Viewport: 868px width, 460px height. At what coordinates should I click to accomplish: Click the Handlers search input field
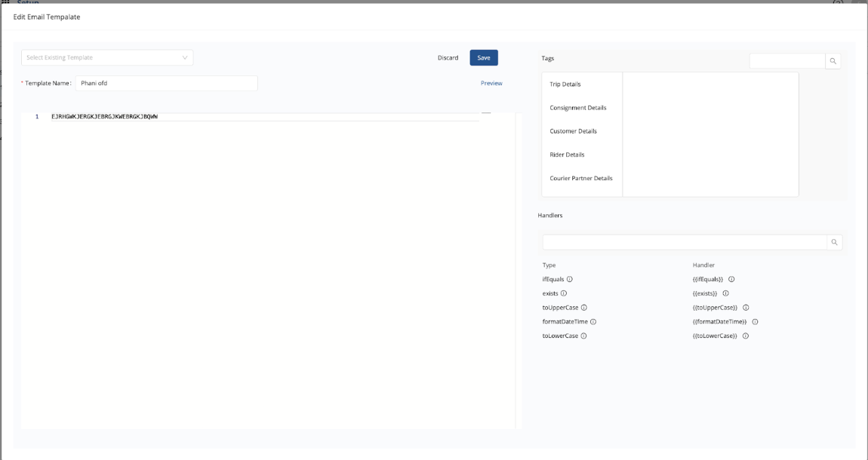(685, 242)
